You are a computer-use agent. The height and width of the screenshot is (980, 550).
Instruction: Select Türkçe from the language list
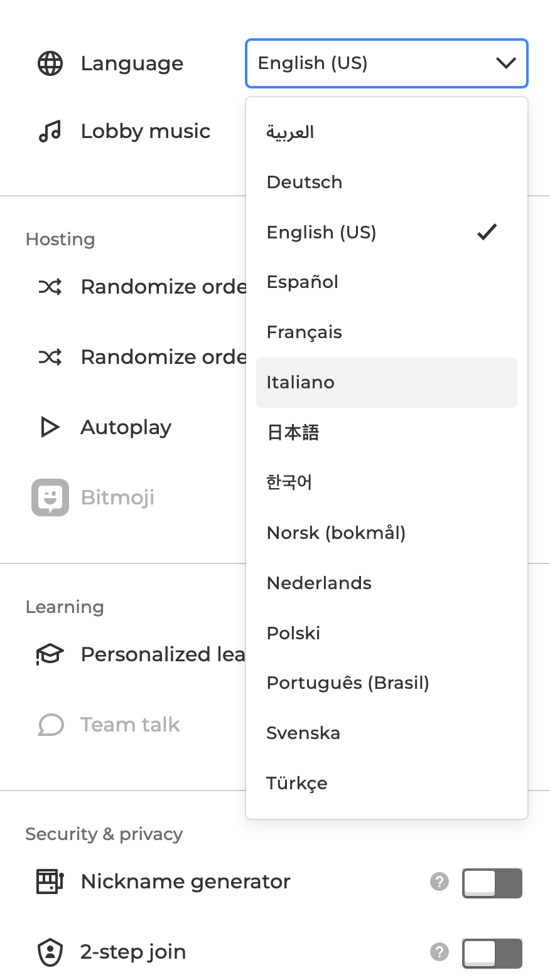(297, 783)
